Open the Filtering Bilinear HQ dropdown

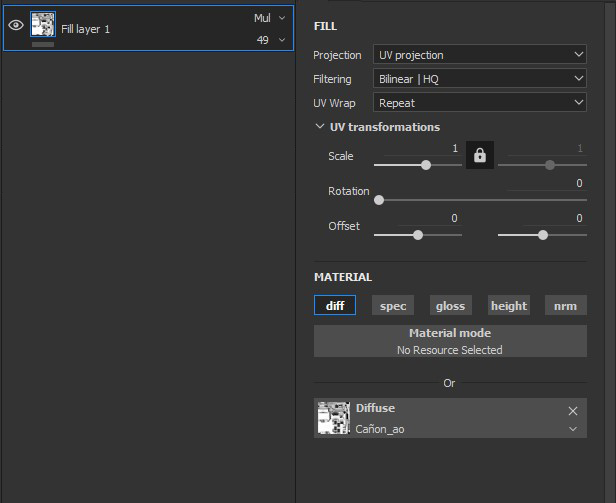pos(480,78)
